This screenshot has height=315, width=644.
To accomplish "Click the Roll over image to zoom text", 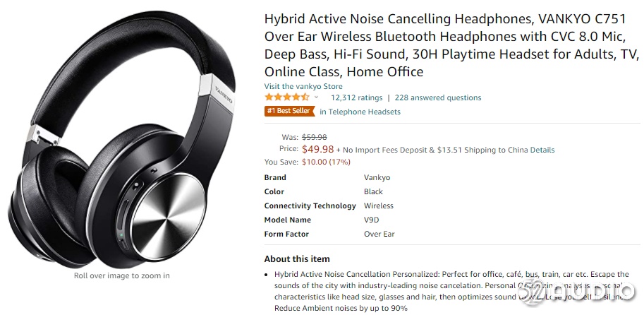I will 122,275.
